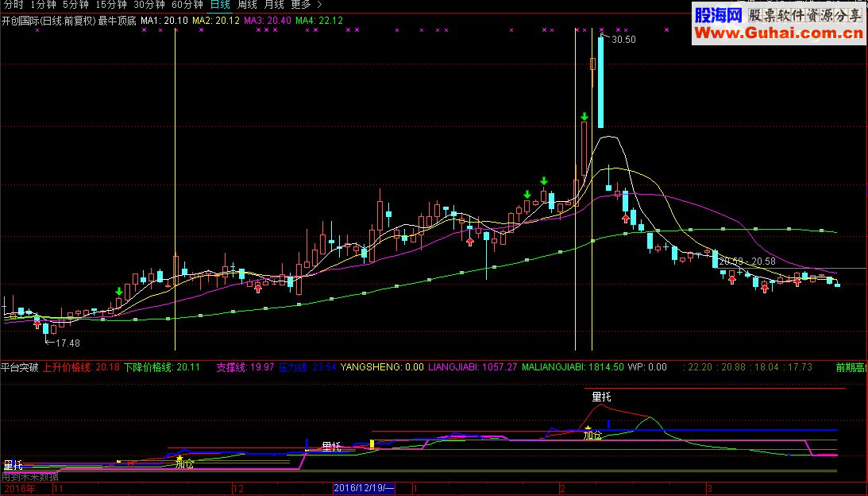The width and height of the screenshot is (868, 496).
Task: Click the 下降价格线: 20.11 value
Action: [x=162, y=367]
